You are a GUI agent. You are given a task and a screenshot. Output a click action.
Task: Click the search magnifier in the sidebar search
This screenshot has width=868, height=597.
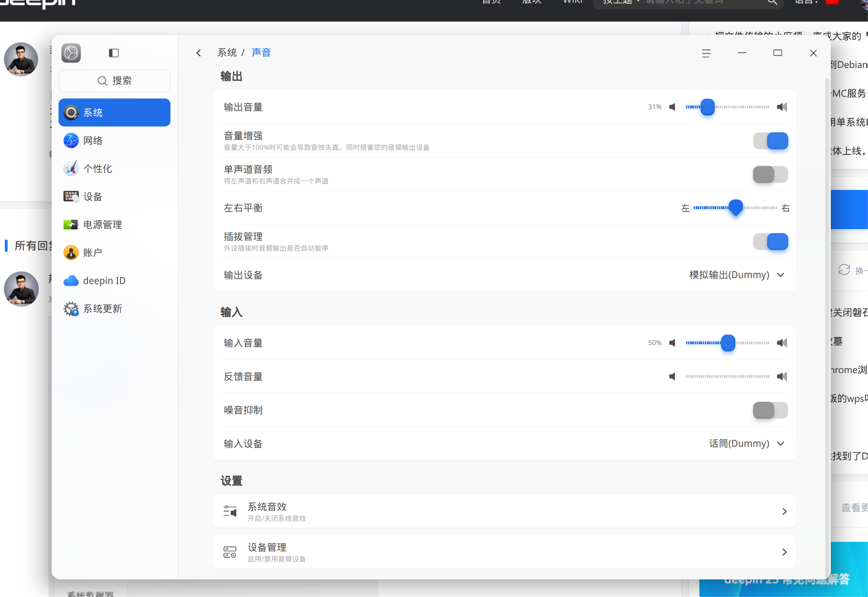[102, 81]
